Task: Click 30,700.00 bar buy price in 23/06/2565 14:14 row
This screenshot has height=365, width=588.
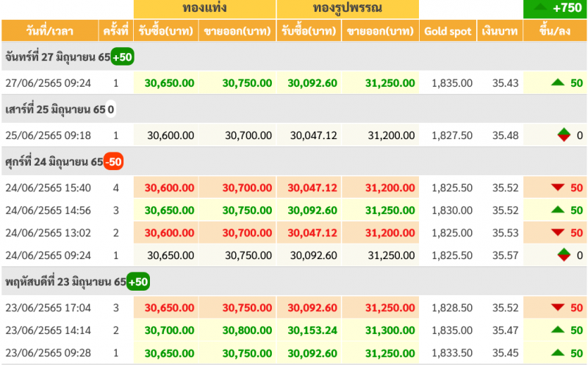Action: (170, 330)
